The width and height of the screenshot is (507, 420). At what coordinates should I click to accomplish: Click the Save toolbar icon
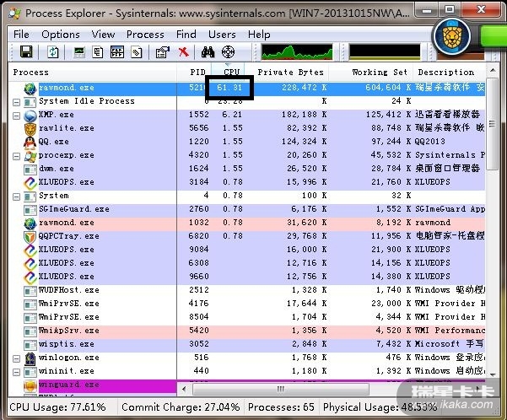(26, 51)
